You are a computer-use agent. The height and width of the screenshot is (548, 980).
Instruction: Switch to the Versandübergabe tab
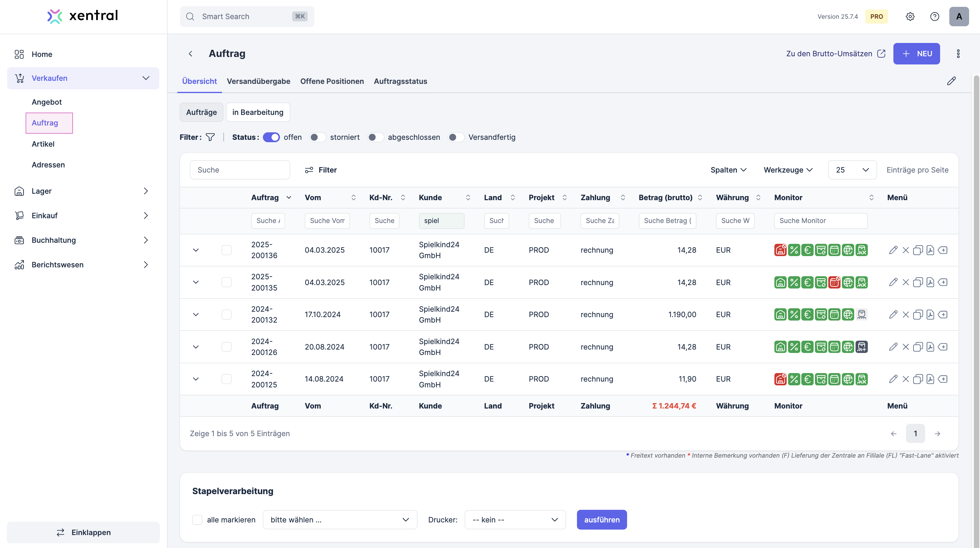click(258, 81)
